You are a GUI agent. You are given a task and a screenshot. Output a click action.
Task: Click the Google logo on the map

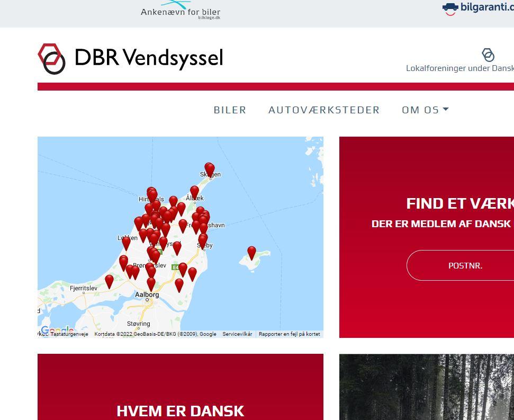(x=57, y=330)
